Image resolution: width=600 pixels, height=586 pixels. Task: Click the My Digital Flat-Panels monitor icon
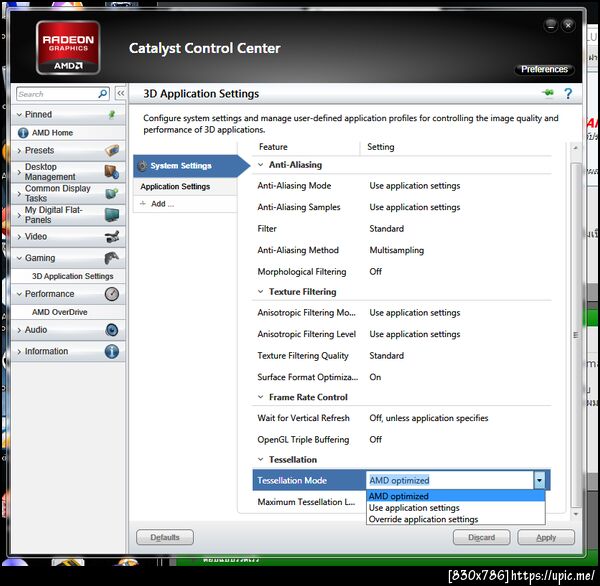112,215
